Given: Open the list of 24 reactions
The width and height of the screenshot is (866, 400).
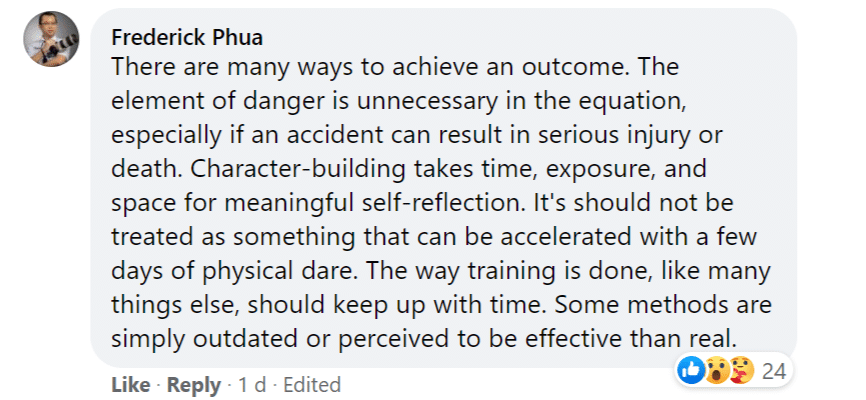Looking at the screenshot, I should [x=773, y=371].
